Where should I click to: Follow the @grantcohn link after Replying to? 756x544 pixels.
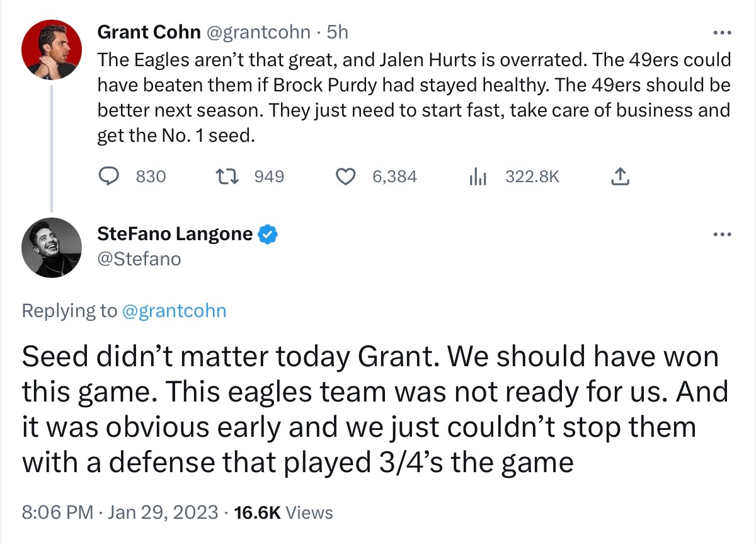point(173,310)
